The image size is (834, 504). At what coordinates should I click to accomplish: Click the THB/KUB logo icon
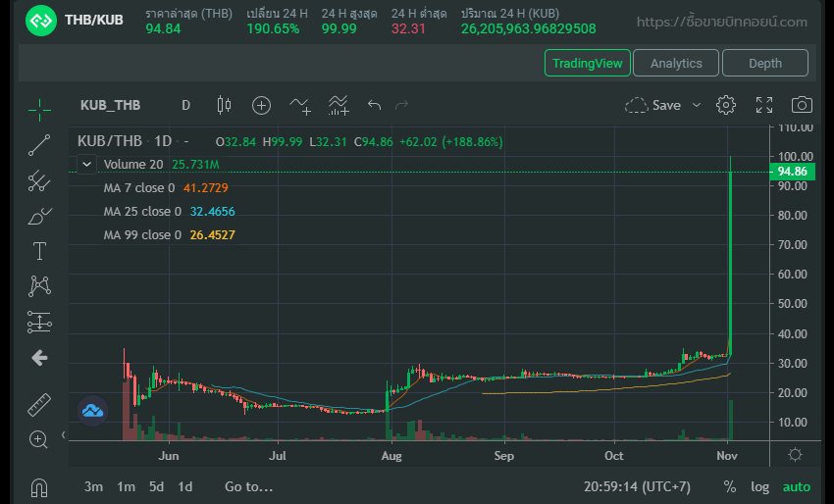41,21
